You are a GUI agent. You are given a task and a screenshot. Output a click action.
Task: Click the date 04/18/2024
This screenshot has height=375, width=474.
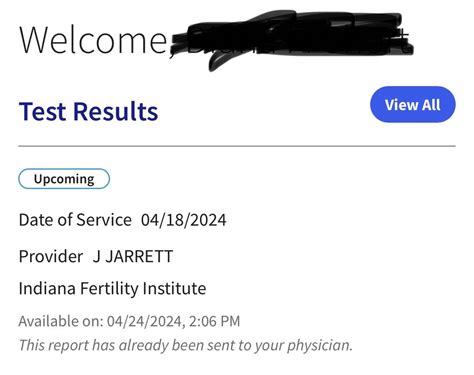click(x=184, y=220)
